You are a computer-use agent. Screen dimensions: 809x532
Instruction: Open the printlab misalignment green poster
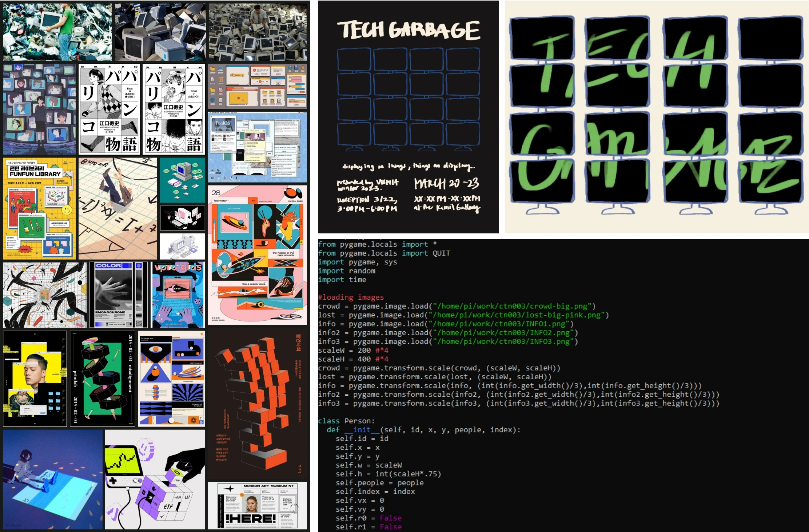pos(103,379)
